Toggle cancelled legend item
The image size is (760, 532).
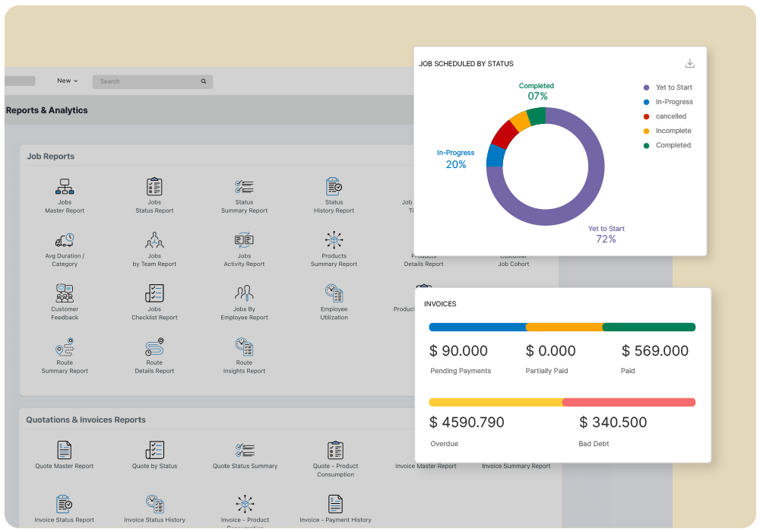(x=670, y=116)
